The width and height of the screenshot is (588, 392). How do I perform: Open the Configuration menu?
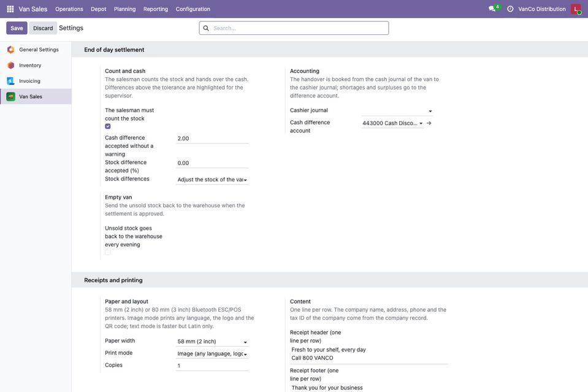pos(193,9)
